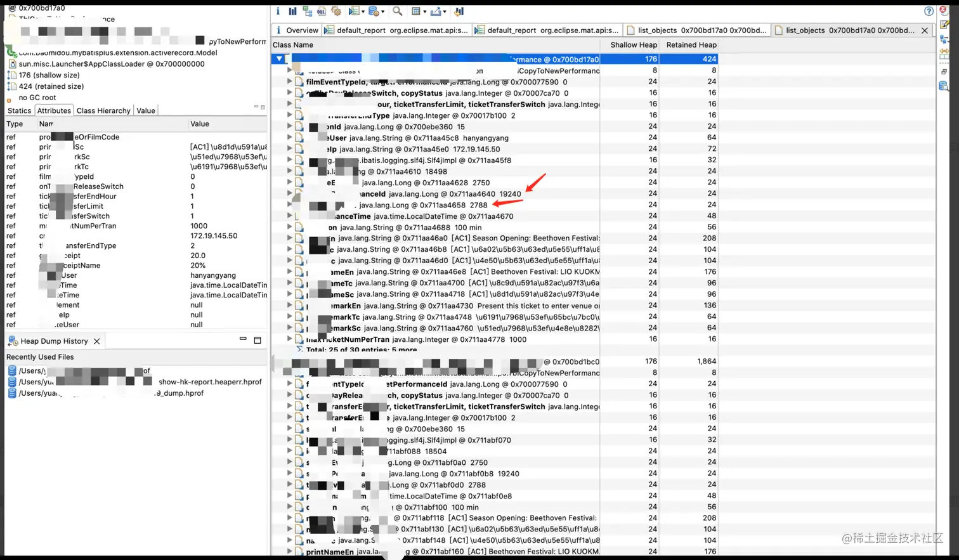
Task: Switch to the Class Hierarchy tab
Action: coord(103,110)
